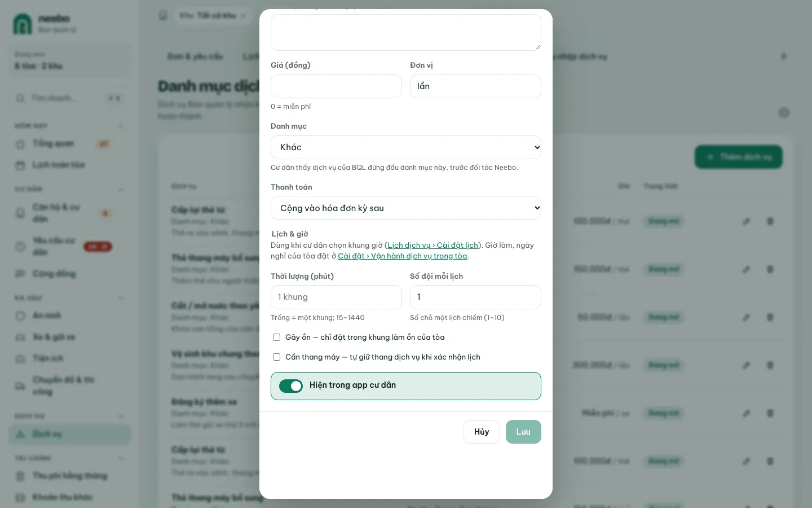Select the Dịch vụ sidebar menu item
Viewport: 812px width, 508px height.
coord(70,434)
